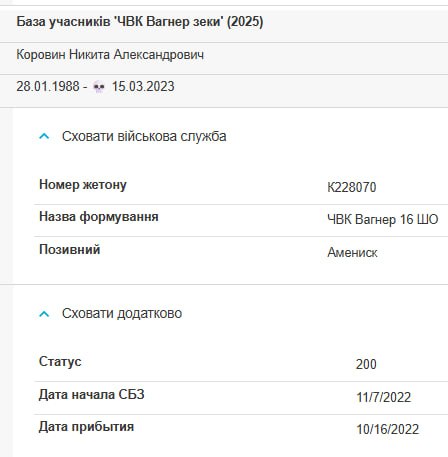Screen dimensions: 448x457
Task: Click the birth date 28.01.1988
Action: pos(48,87)
